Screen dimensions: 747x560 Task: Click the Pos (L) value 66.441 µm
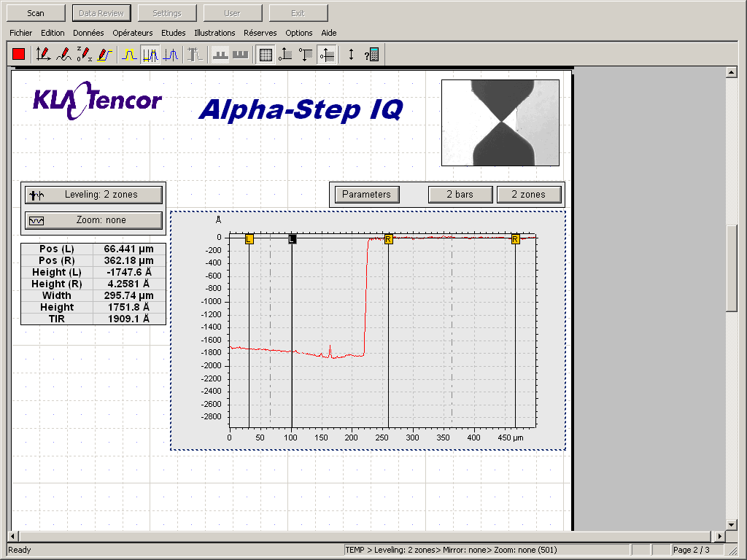128,249
